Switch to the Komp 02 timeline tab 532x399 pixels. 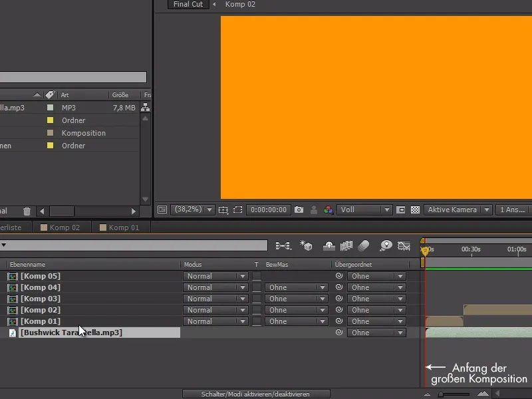(61, 227)
